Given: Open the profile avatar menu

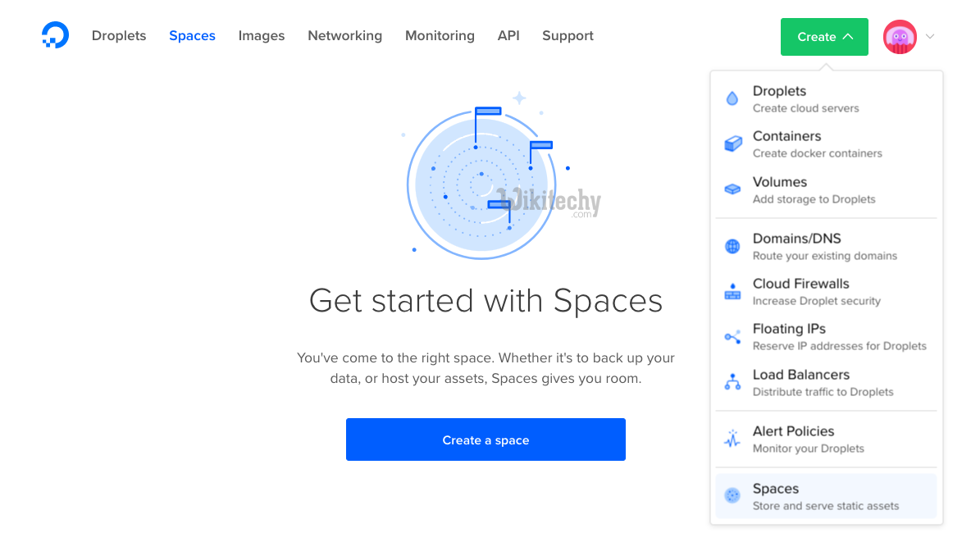Looking at the screenshot, I should coord(900,36).
